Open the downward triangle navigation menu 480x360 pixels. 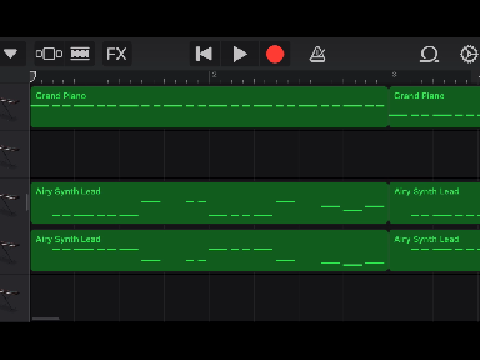[x=10, y=54]
